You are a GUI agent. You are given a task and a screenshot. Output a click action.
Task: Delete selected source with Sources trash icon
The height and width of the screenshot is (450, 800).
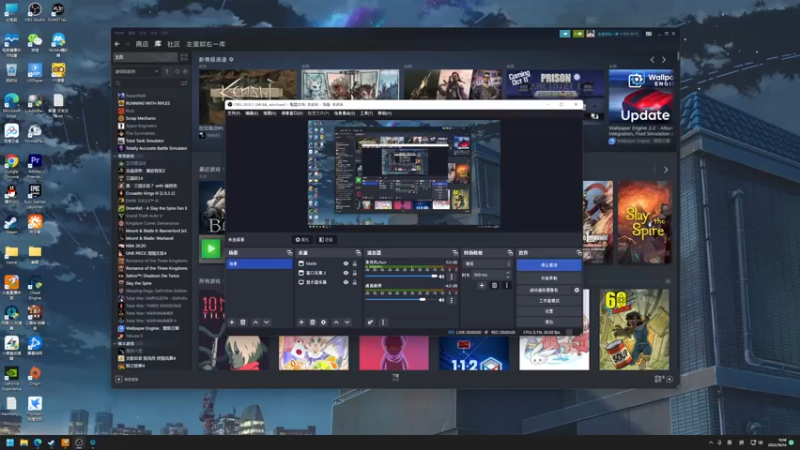[312, 322]
